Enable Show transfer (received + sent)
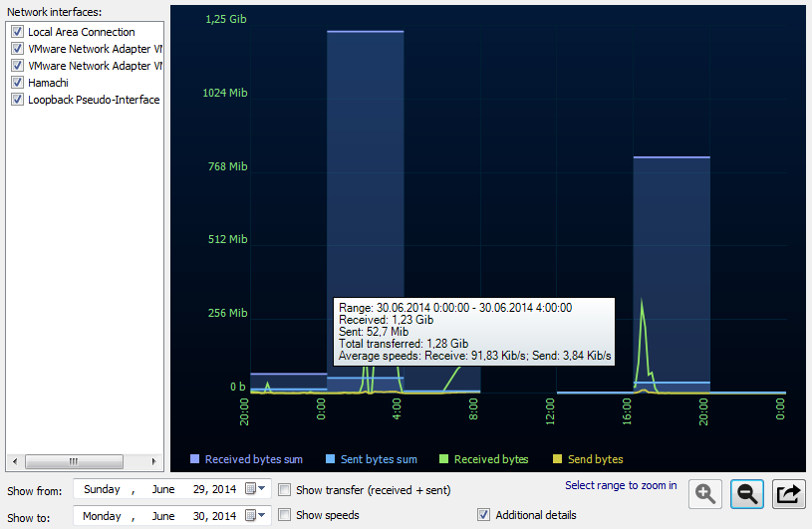Image resolution: width=812 pixels, height=529 pixels. tap(285, 490)
